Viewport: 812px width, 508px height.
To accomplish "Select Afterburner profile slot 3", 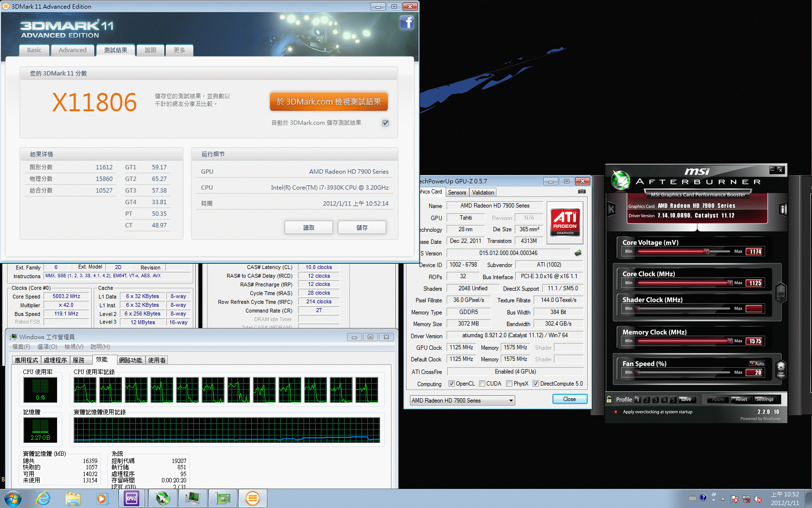I will click(x=655, y=400).
